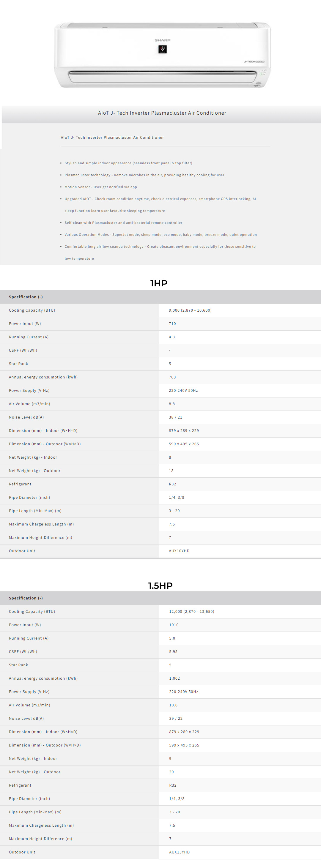The width and height of the screenshot is (321, 868).
Task: Collapse the 1HP Specification (-) section
Action: click(26, 297)
